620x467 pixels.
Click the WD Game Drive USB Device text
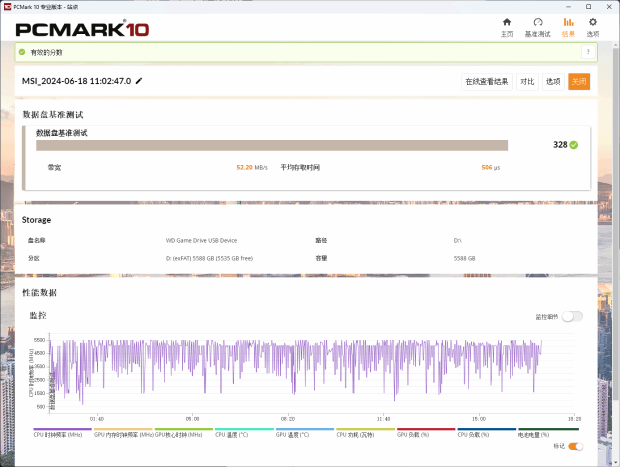point(201,240)
